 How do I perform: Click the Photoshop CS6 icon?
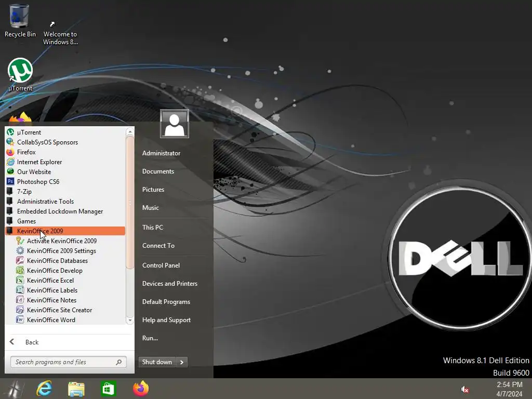click(x=10, y=181)
